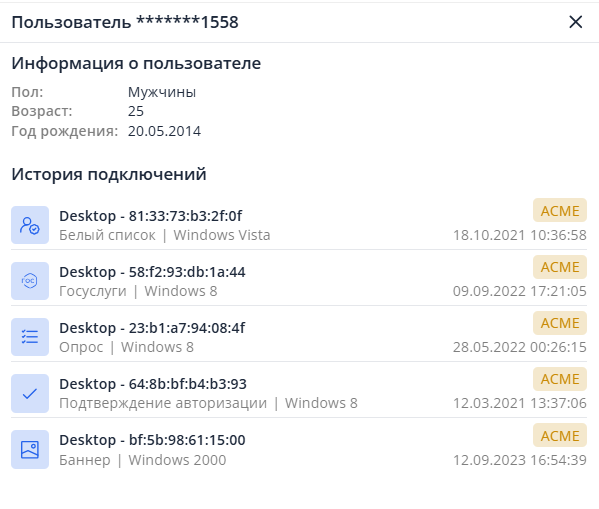This screenshot has width=599, height=509.
Task: Open connection Desktop - 58:f2:93:db:1a:44
Action: [152, 272]
